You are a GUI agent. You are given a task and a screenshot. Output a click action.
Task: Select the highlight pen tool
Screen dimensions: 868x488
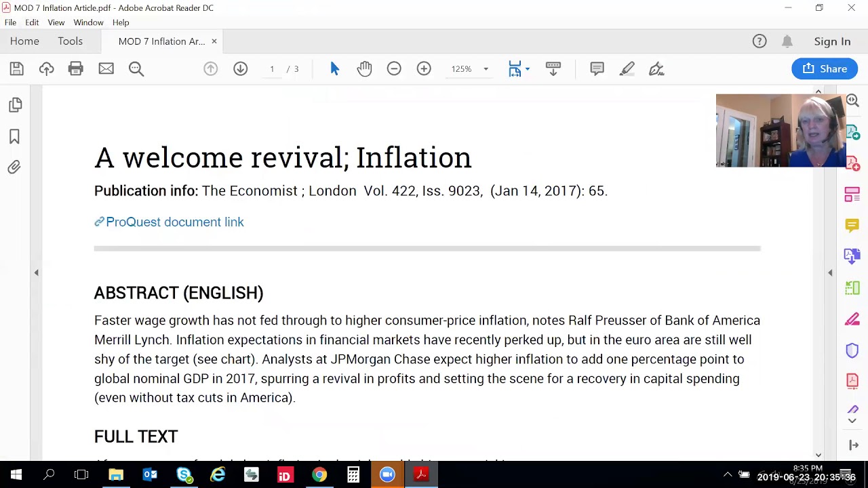[627, 68]
